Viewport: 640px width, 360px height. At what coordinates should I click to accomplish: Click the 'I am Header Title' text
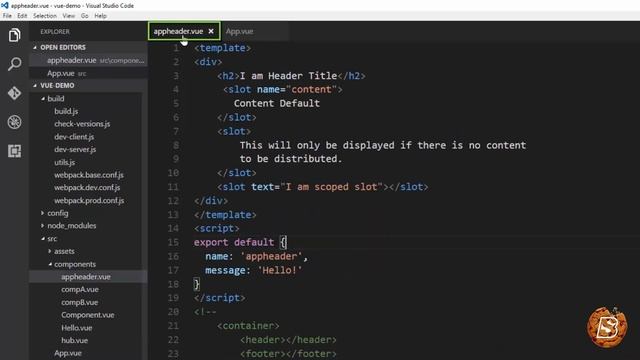point(288,76)
